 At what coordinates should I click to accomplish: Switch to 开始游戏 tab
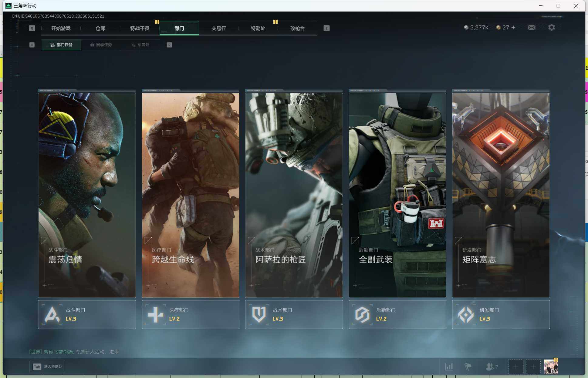coord(61,28)
